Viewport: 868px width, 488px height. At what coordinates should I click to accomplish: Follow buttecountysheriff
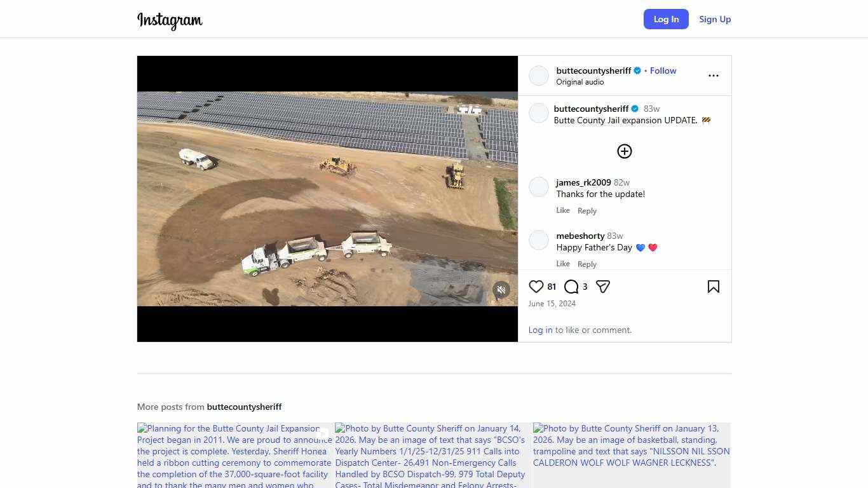coord(663,71)
